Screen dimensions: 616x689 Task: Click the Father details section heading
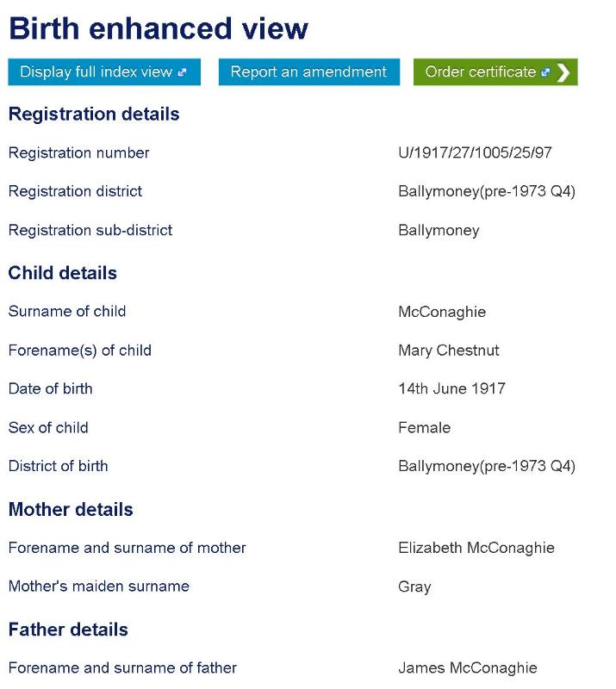click(68, 630)
